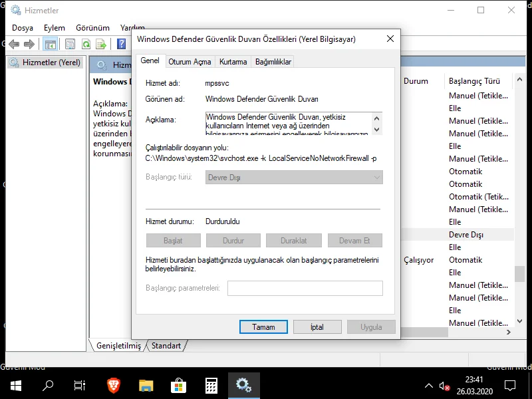Viewport: 532px width, 399px height.
Task: Switch to the Oturum Açma tab
Action: click(x=190, y=62)
